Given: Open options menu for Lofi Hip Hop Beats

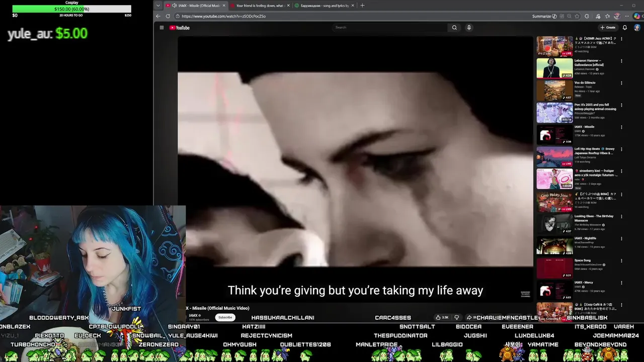Looking at the screenshot, I should tap(621, 149).
